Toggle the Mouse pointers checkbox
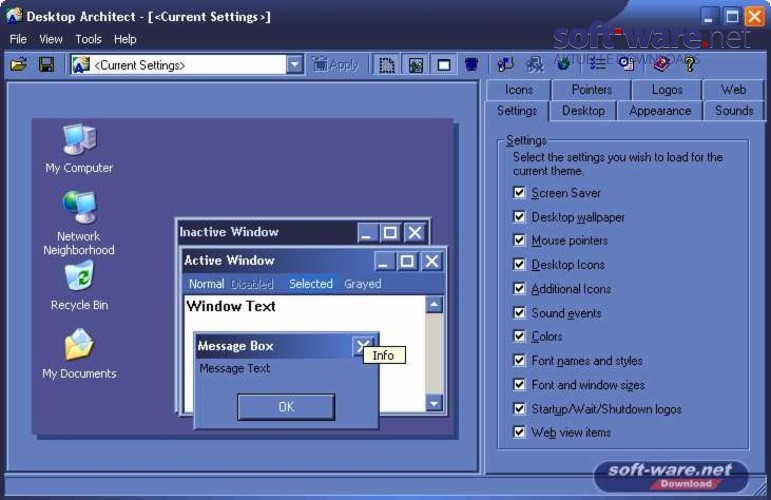Viewport: 771px width, 500px height. (x=519, y=240)
